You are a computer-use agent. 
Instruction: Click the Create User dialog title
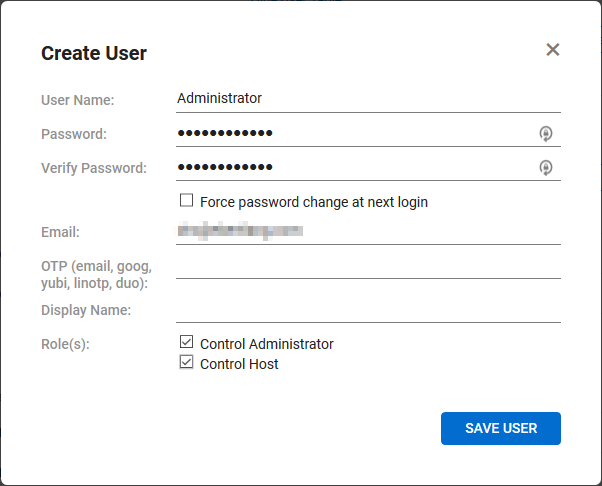[94, 54]
